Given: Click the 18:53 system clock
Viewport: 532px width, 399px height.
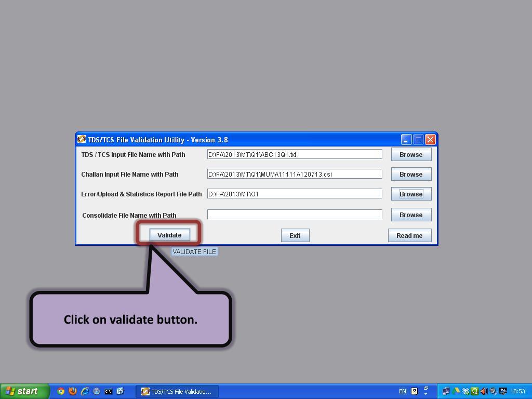Looking at the screenshot, I should click(x=518, y=391).
